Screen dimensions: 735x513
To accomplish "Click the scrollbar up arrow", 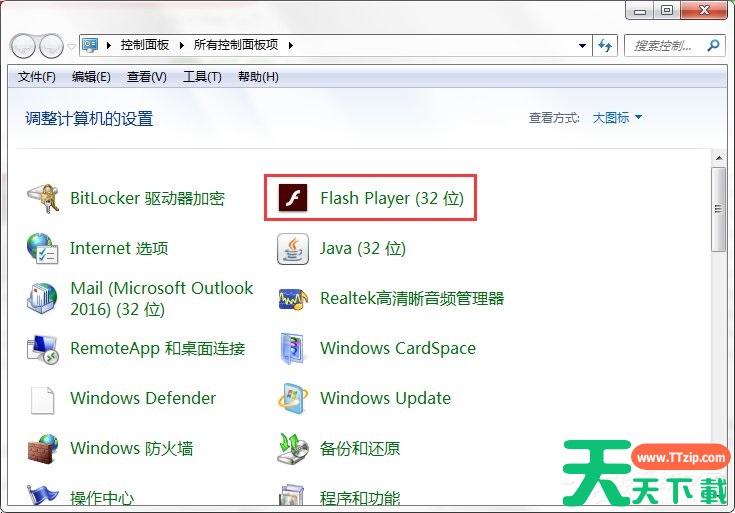I will pyautogui.click(x=718, y=158).
